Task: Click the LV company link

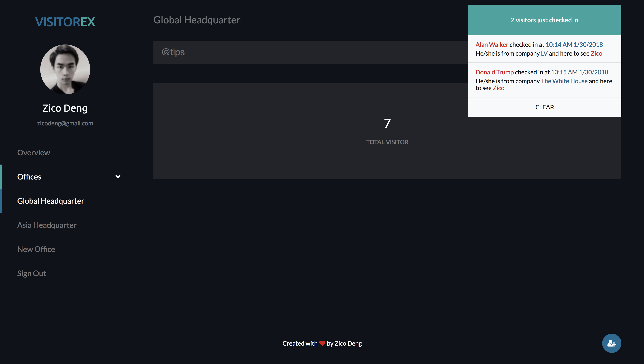Action: pyautogui.click(x=544, y=54)
